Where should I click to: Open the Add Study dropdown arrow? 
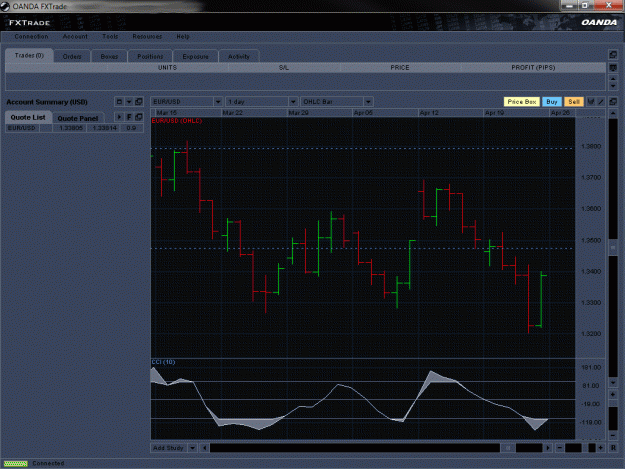coord(193,448)
